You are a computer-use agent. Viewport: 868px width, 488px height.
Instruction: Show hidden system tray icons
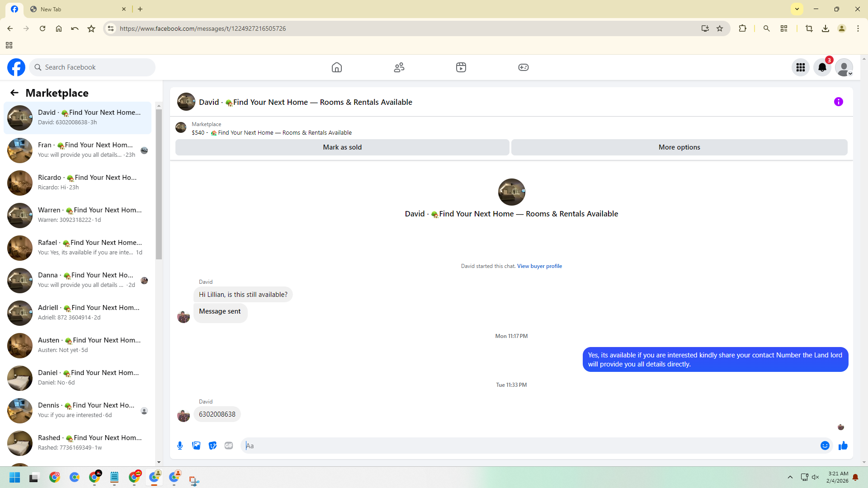tap(790, 477)
